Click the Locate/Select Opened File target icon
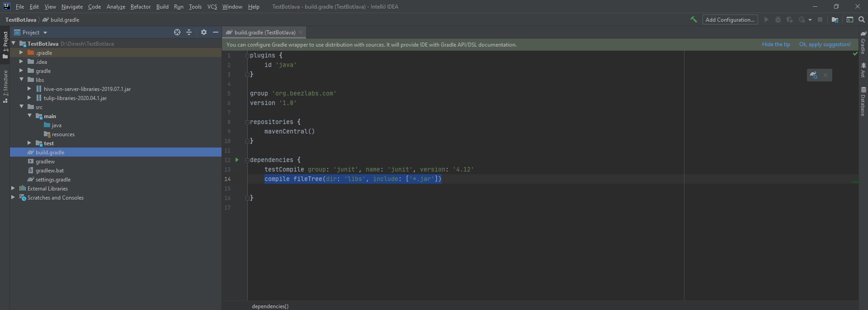868x310 pixels. pyautogui.click(x=177, y=32)
